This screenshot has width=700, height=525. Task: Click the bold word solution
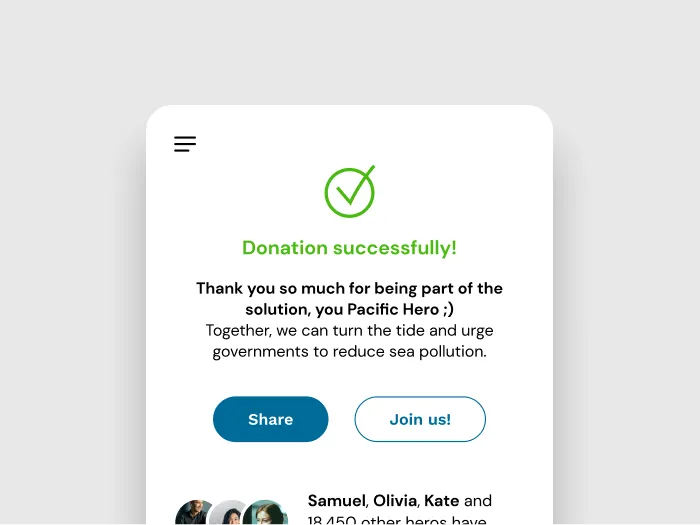coord(277,310)
